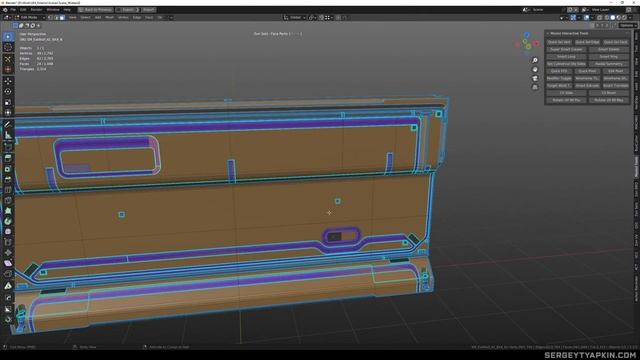Screen dimensions: 640x360
Task: Switch to wireframe viewport shading
Action: pyautogui.click(x=607, y=18)
